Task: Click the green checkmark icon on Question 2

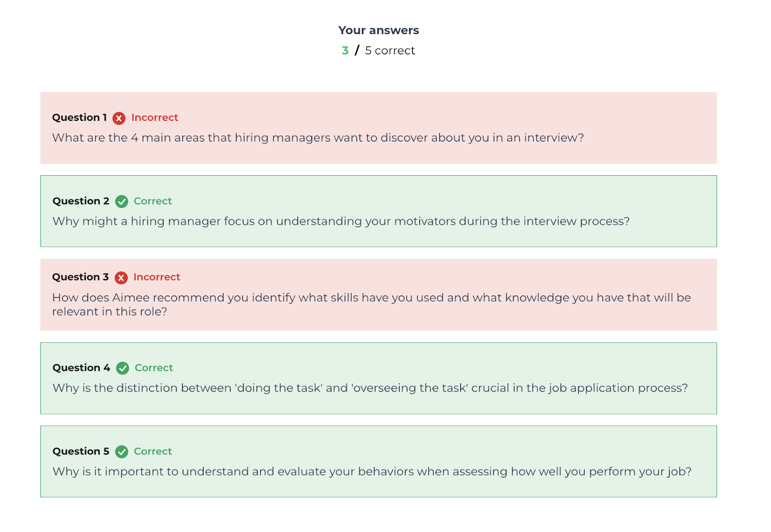Action: pos(122,201)
